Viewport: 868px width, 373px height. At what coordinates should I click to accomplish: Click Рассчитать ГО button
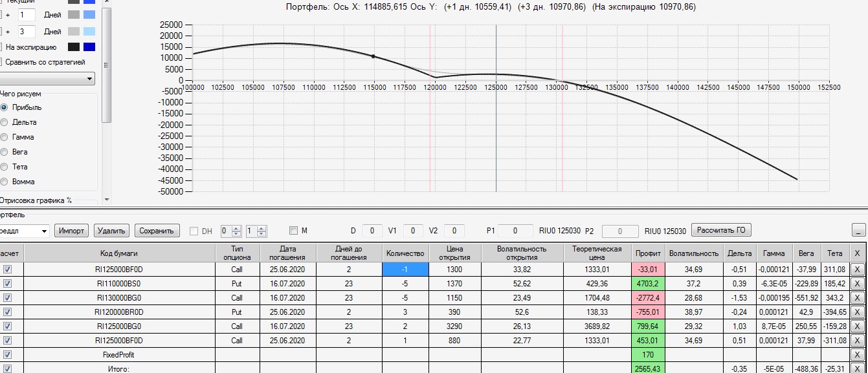(x=722, y=230)
